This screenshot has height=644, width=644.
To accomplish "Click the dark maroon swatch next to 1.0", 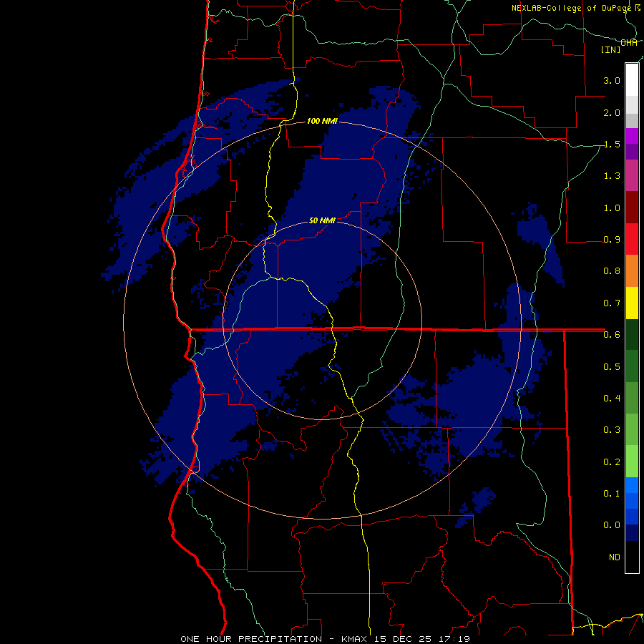I will click(x=632, y=208).
